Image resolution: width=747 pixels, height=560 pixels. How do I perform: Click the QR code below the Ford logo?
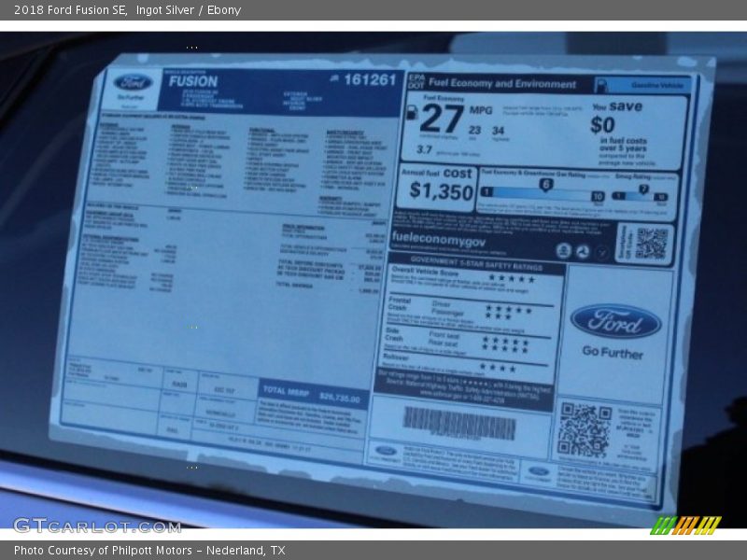click(x=584, y=429)
